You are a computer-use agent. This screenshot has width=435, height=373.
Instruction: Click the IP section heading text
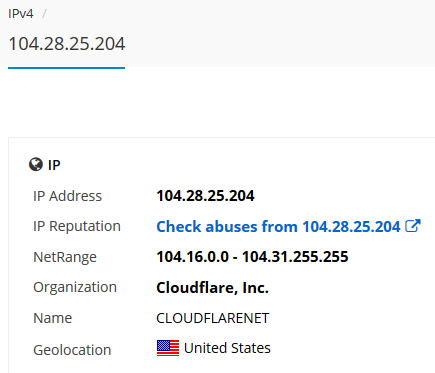(54, 165)
